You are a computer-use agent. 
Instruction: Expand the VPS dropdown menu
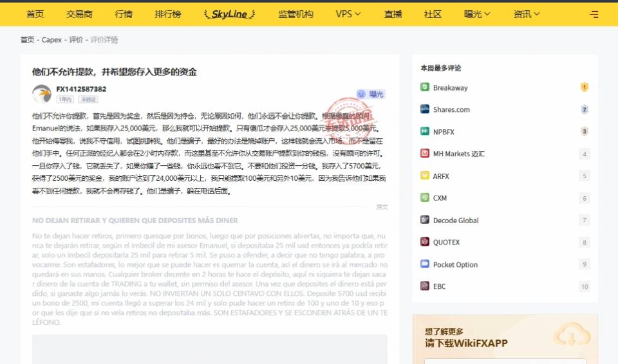point(348,14)
